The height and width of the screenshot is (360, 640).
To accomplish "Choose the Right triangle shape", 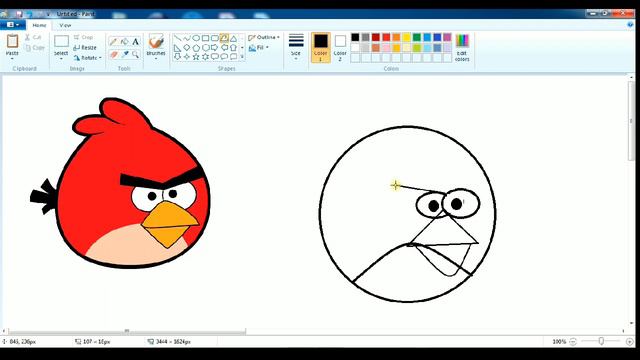I will [x=178, y=48].
